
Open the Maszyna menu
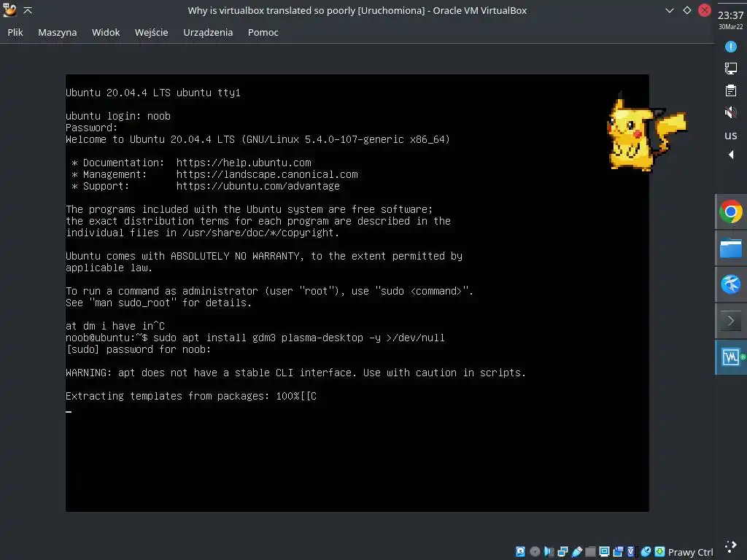tap(57, 32)
